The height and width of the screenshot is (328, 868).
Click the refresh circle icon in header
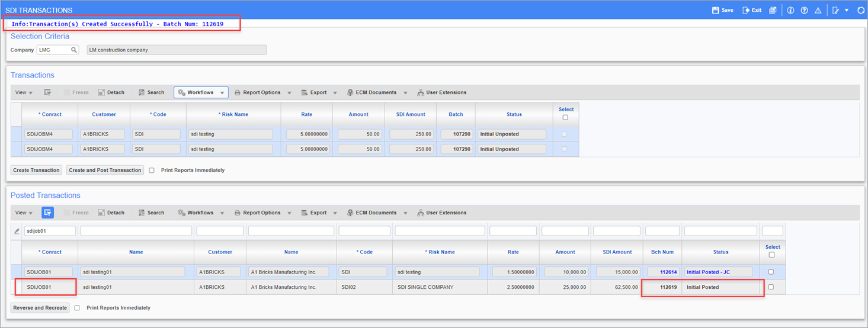tap(860, 10)
